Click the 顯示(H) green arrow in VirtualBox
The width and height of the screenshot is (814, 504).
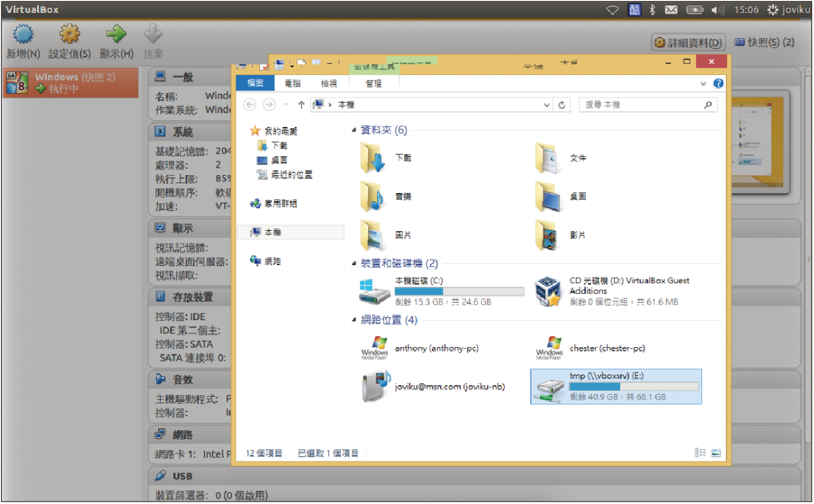(117, 34)
